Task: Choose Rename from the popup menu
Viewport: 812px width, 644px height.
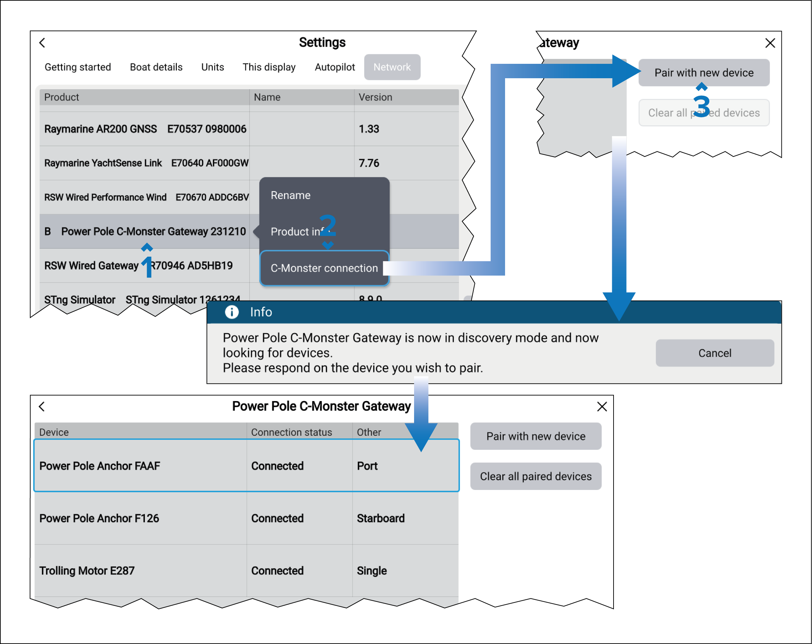Action: [x=290, y=195]
